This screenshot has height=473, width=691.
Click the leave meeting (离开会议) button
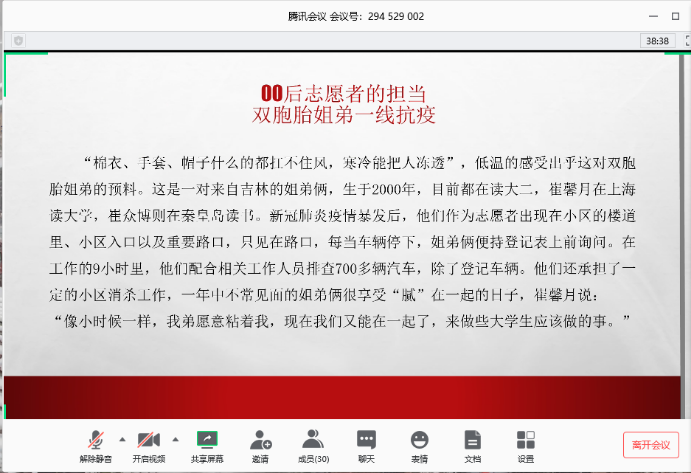(650, 444)
